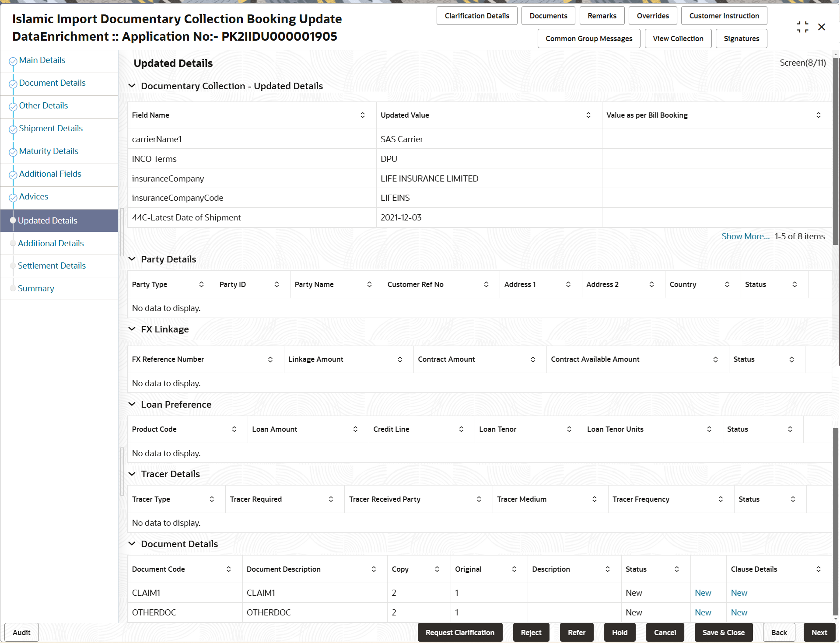840x643 pixels.
Task: Open Show More for updated details
Action: (x=745, y=236)
